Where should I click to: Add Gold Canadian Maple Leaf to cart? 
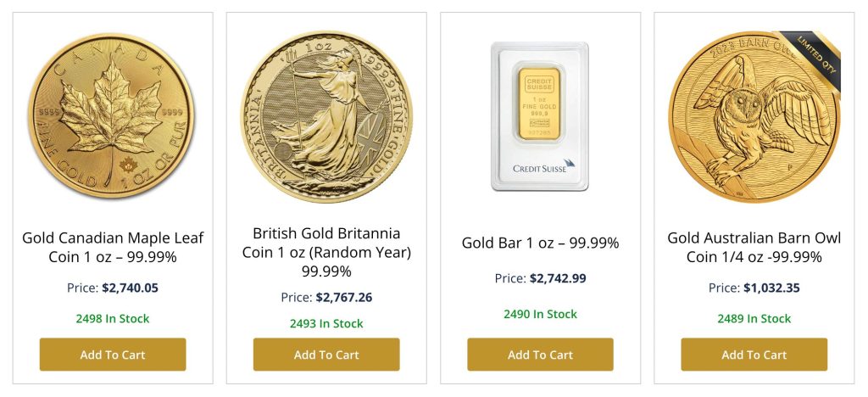113,355
